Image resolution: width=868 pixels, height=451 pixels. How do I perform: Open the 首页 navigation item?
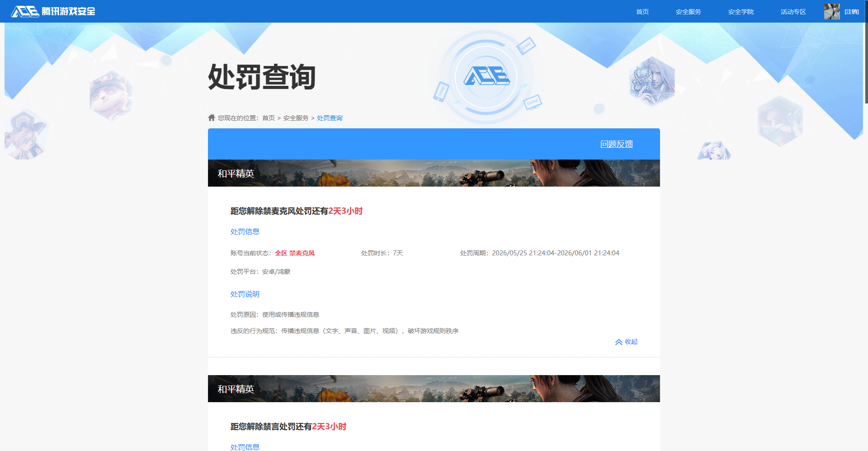point(642,12)
